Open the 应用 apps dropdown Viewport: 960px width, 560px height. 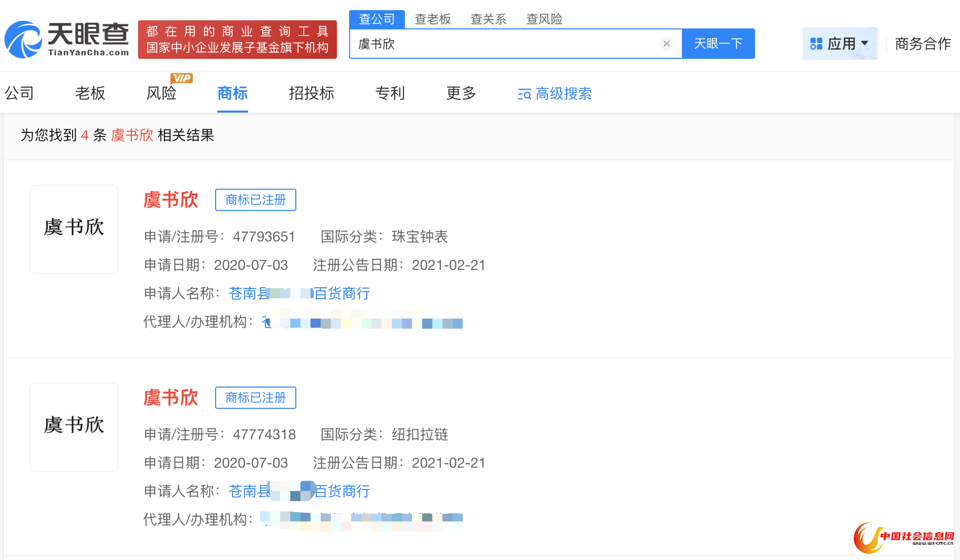840,44
